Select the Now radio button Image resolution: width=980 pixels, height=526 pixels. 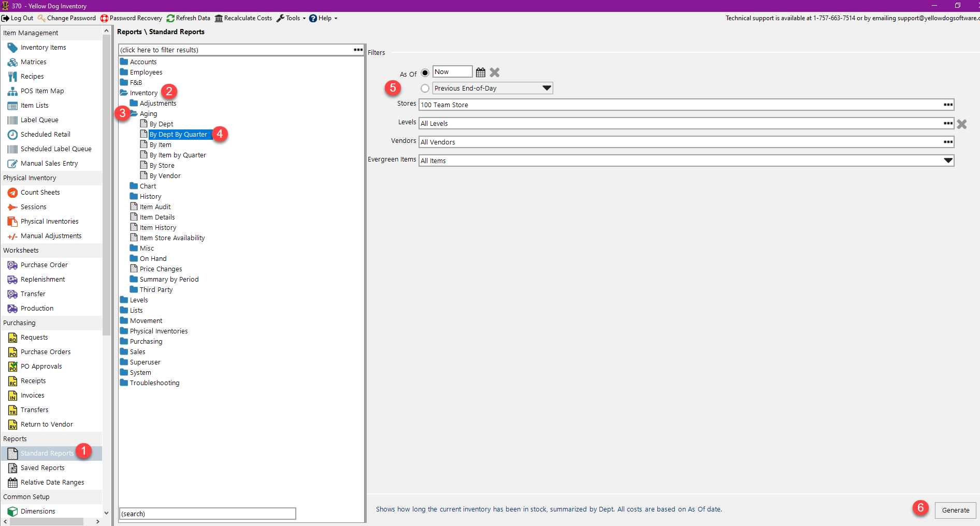coord(425,72)
